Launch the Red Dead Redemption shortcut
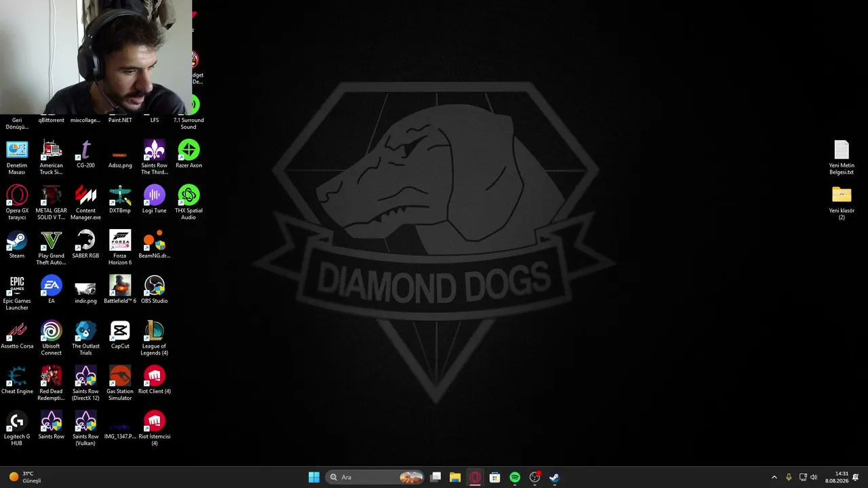This screenshot has width=868, height=488. tap(52, 384)
